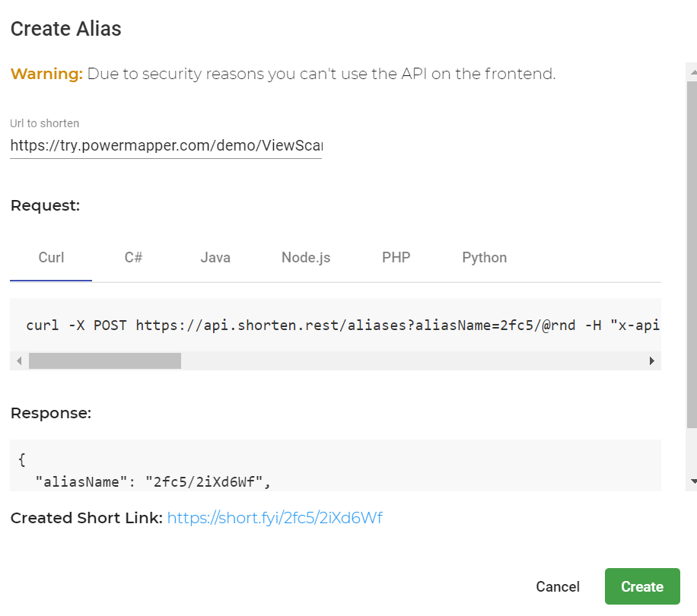Cancel the Create Alias dialog
The image size is (697, 616).
(x=558, y=586)
